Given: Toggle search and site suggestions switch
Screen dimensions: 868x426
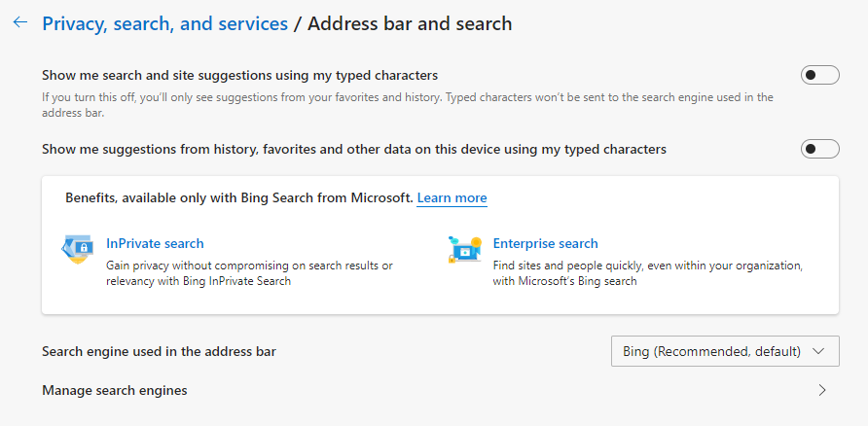Looking at the screenshot, I should [819, 76].
